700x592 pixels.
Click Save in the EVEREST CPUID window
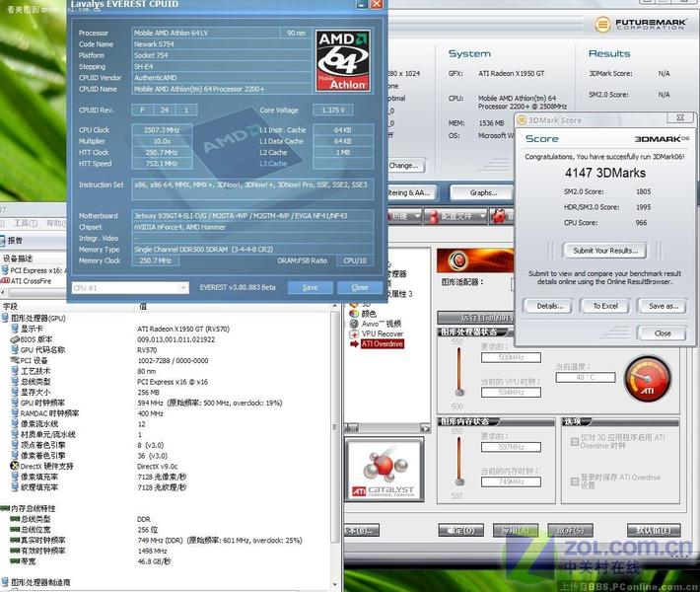click(311, 287)
